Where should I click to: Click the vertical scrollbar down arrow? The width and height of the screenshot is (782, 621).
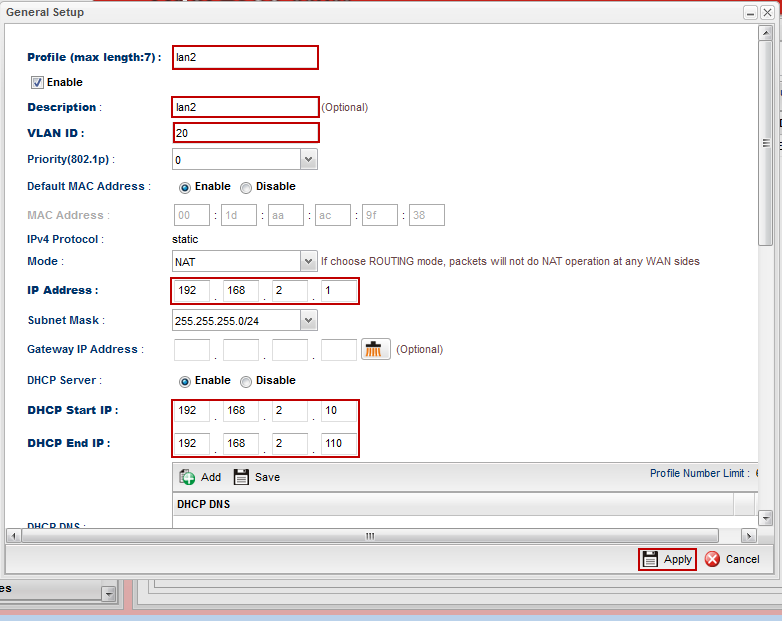pos(766,518)
